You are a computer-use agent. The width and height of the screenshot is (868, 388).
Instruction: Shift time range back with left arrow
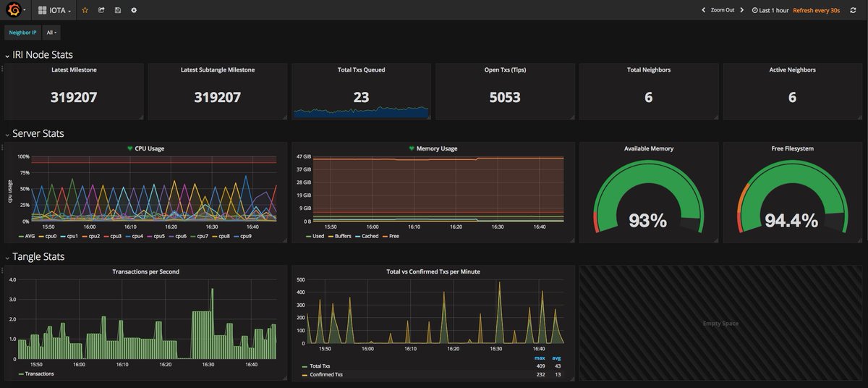point(704,10)
